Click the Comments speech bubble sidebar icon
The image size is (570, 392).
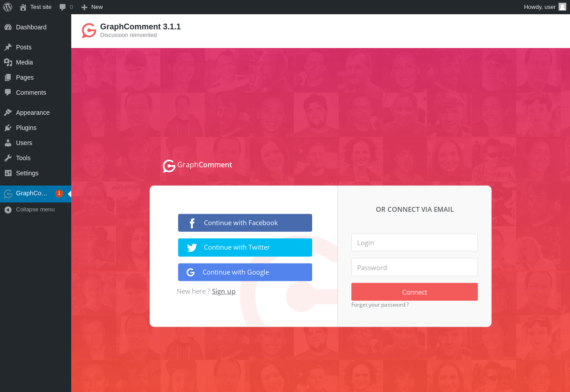coord(8,93)
